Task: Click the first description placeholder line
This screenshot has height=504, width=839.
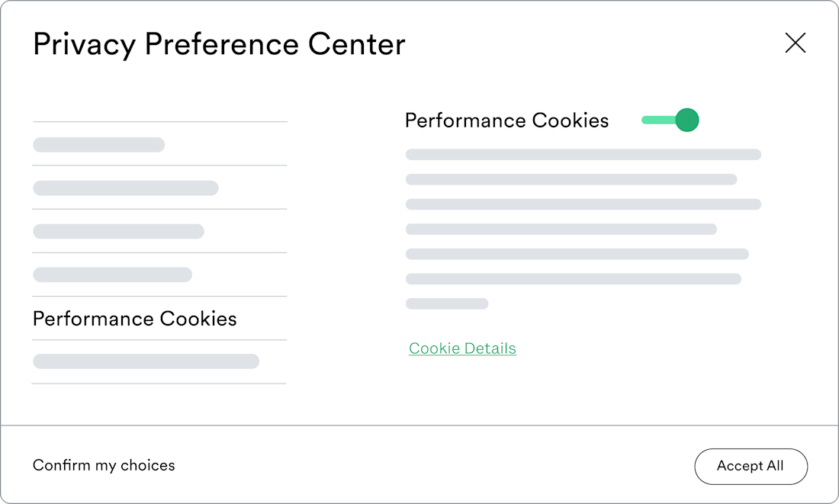Action: pos(583,155)
